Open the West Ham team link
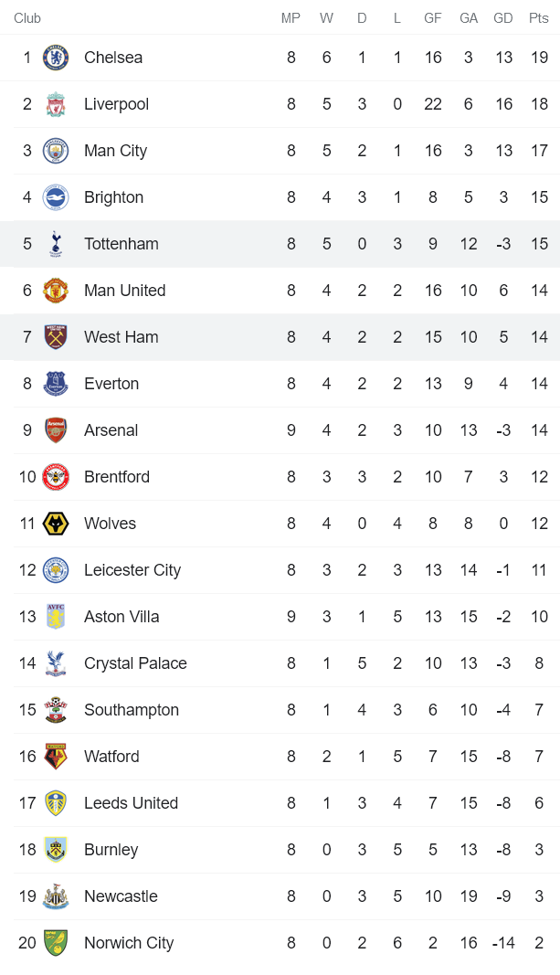The height and width of the screenshot is (975, 560). click(121, 337)
